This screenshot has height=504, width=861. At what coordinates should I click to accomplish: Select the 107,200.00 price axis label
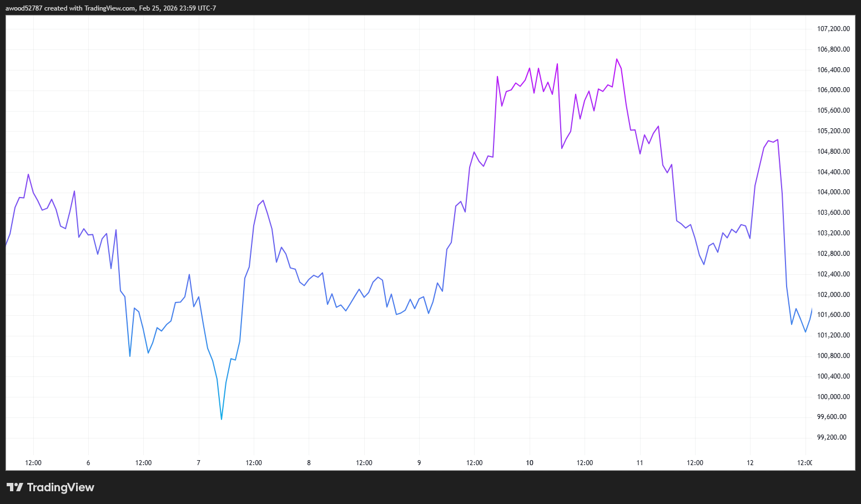pyautogui.click(x=833, y=28)
